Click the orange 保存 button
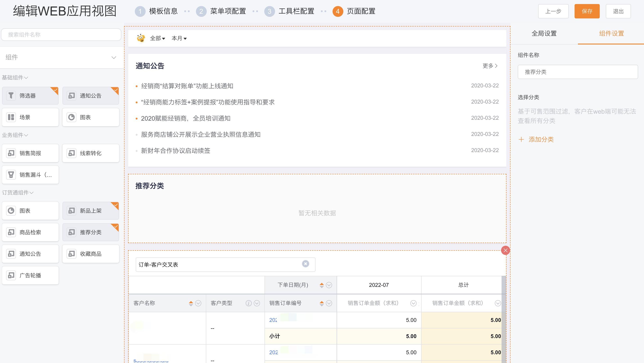 (x=587, y=11)
